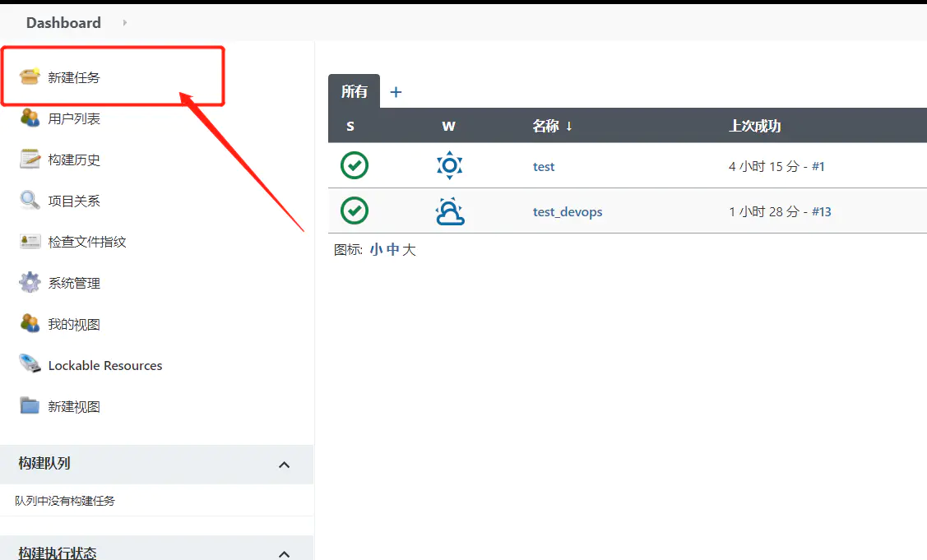Open last successful build #13 link
Viewport: 927px width, 560px height.
point(821,211)
